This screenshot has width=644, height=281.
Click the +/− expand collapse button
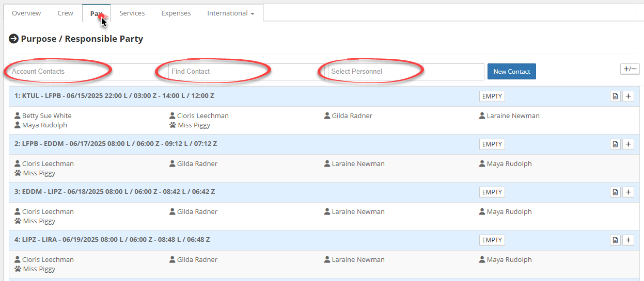(630, 69)
